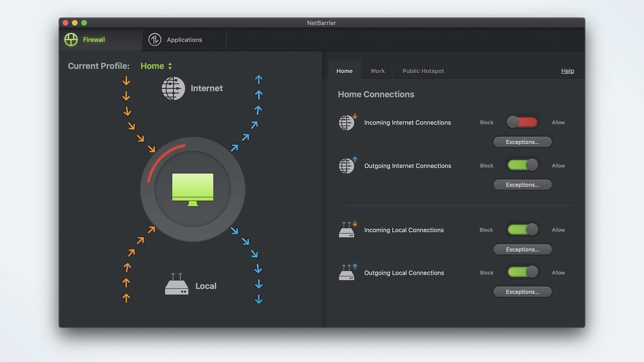Screen dimensions: 644x362
Task: Open the Public Hotspot tab
Action: (423, 70)
